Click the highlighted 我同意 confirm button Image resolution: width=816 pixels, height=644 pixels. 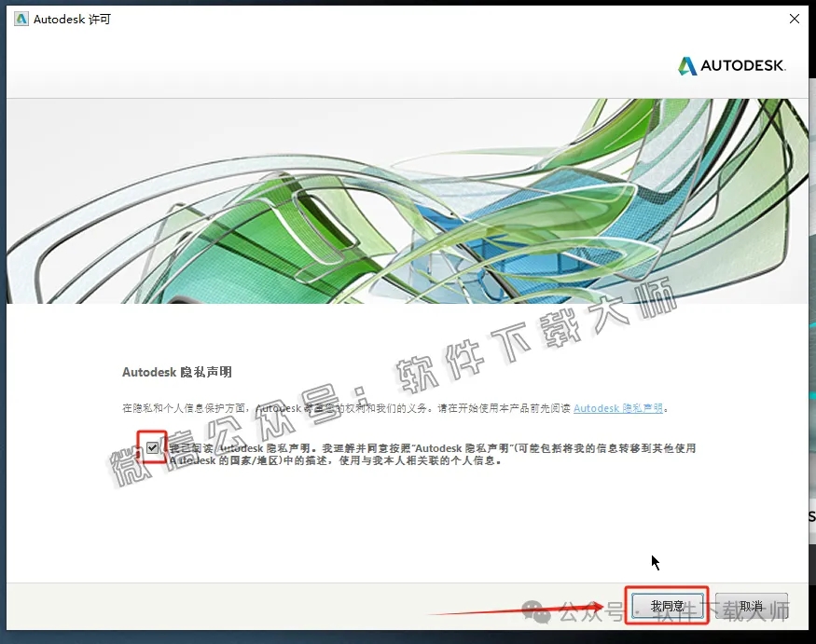[x=666, y=604]
